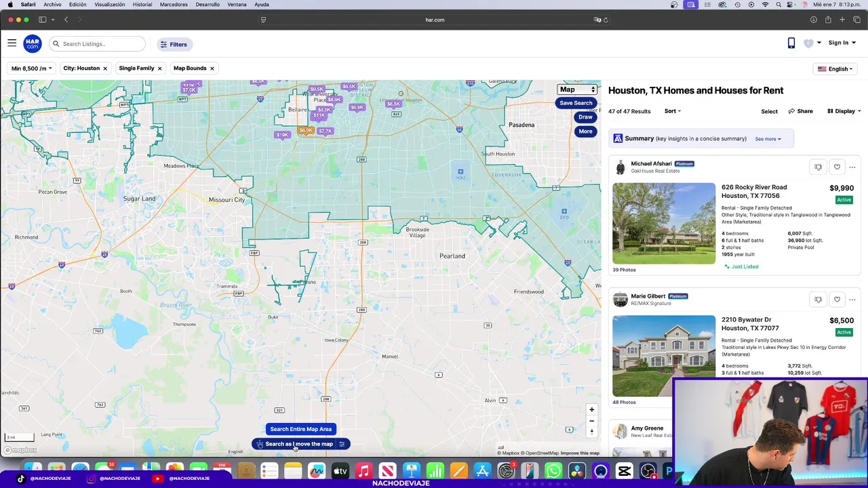The width and height of the screenshot is (868, 488).
Task: Reset the map compass bearing
Action: point(591,432)
